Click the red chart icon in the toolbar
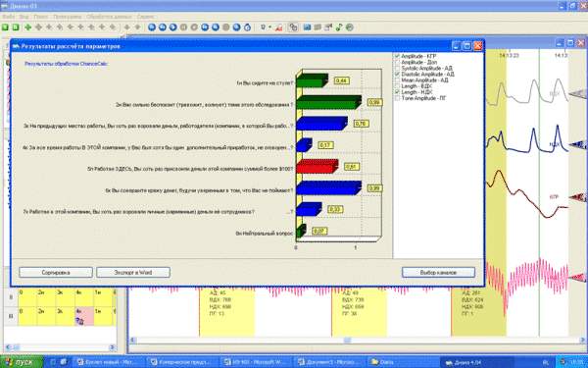 [278, 27]
